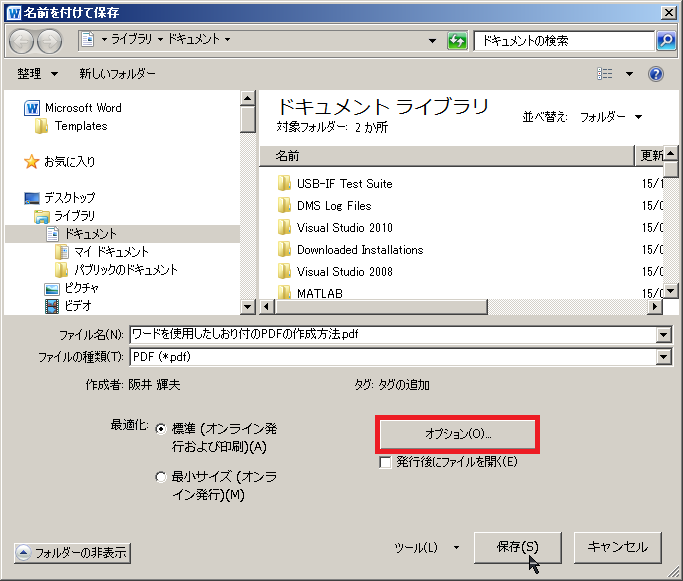
Task: Select the 標準 optimization radio button
Action: pos(161,429)
